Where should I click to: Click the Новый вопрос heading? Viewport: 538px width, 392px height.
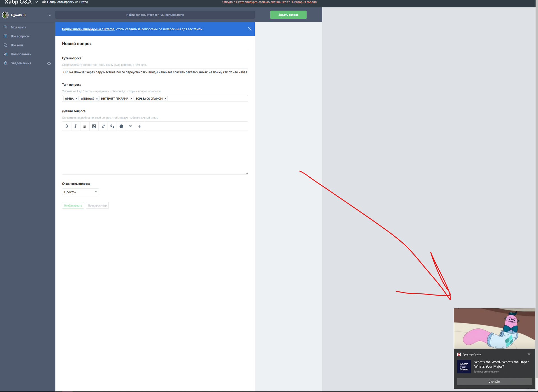[77, 44]
